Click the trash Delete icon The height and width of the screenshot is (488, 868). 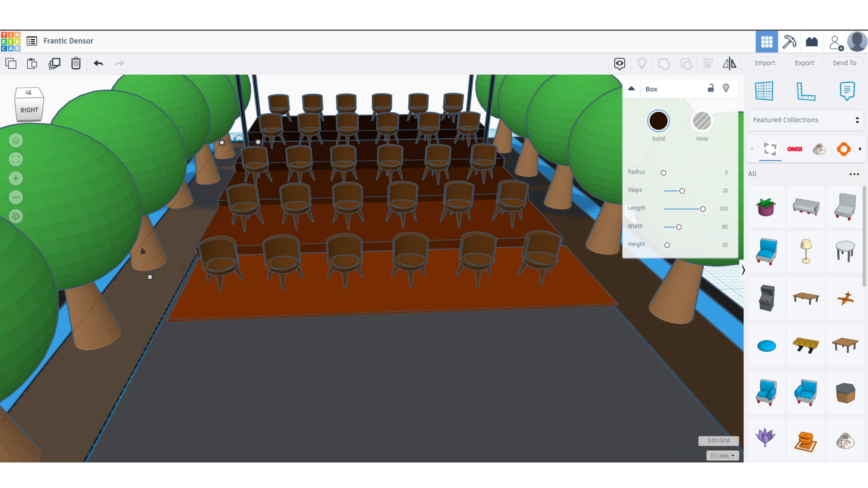76,63
